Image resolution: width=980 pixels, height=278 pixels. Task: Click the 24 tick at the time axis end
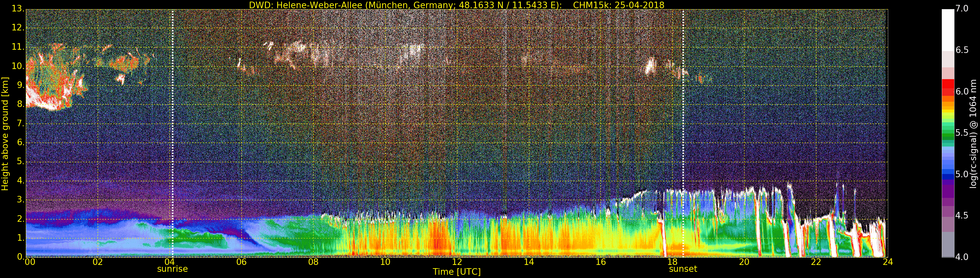[888, 262]
